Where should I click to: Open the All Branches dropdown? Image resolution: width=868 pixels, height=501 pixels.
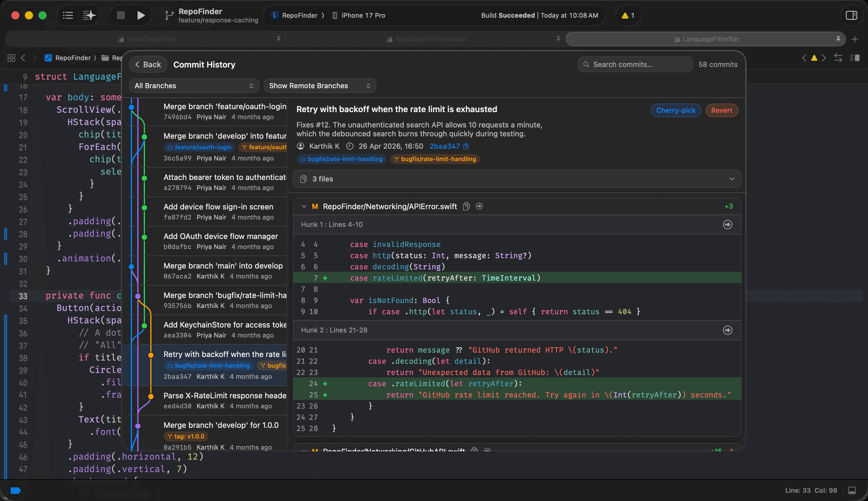pyautogui.click(x=194, y=86)
